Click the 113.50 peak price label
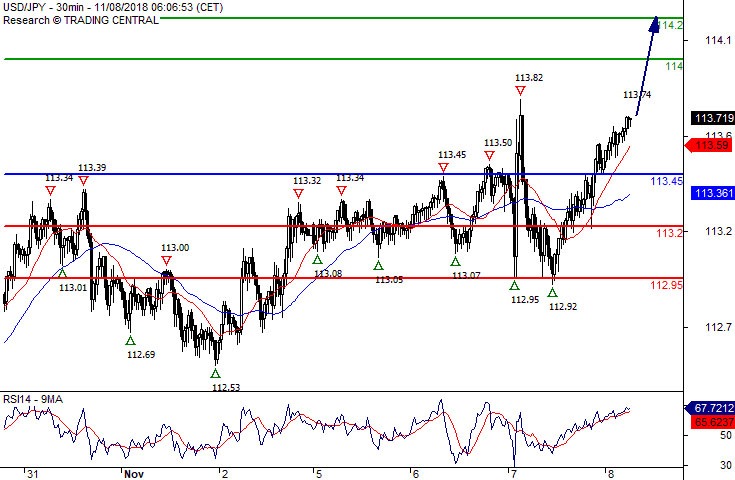The height and width of the screenshot is (480, 735). [x=498, y=143]
